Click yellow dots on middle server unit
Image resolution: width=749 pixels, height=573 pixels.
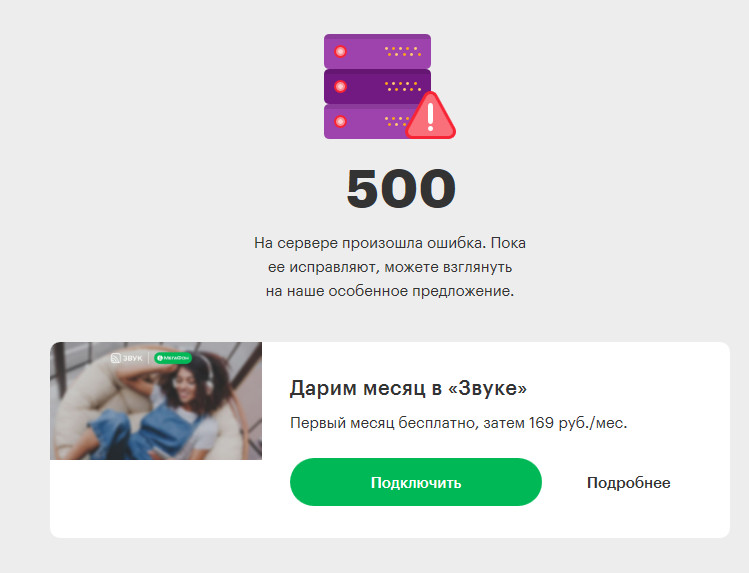click(x=403, y=86)
